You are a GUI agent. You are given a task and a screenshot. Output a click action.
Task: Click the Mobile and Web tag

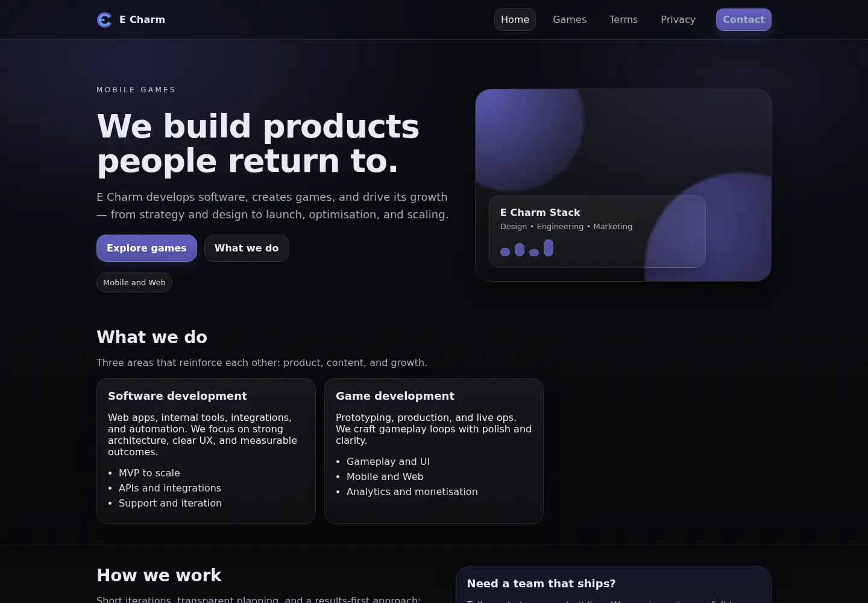pyautogui.click(x=134, y=282)
